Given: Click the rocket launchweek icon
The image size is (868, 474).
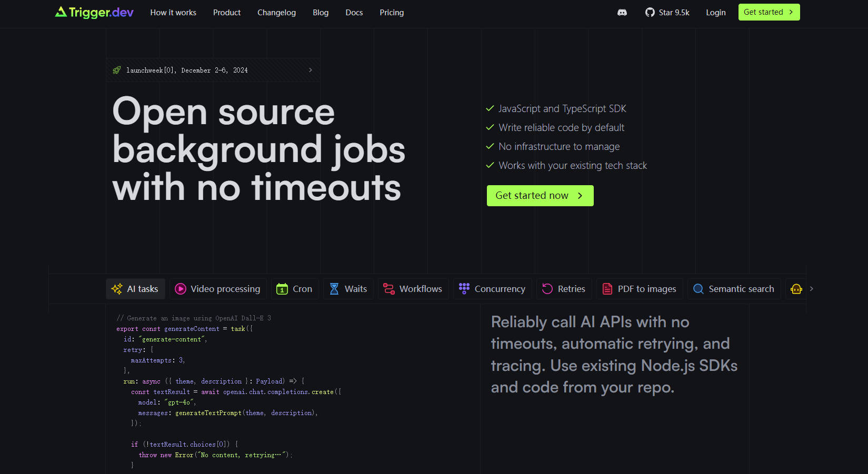Looking at the screenshot, I should (117, 70).
